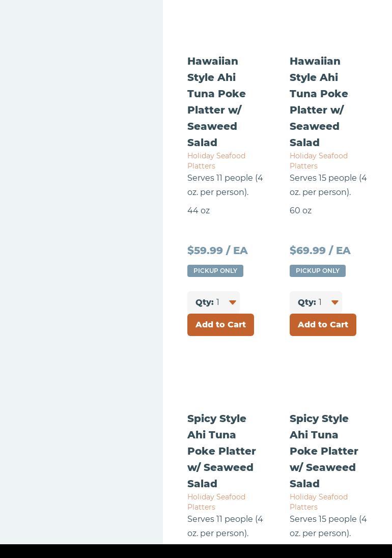
Task: Open the Hawaiian Style poke platter serving 15 people
Action: point(319,102)
